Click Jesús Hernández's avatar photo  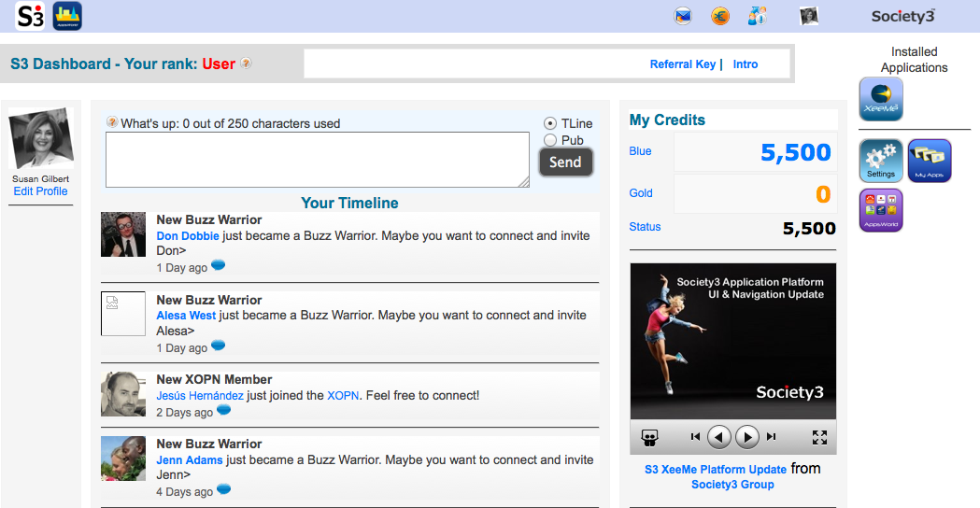point(123,394)
